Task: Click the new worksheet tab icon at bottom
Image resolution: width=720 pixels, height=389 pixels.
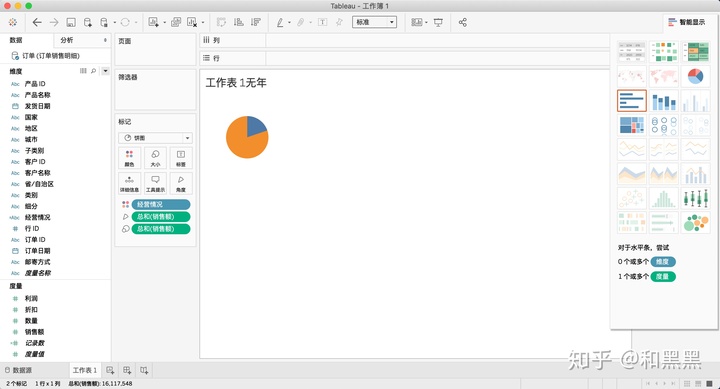Action: (110, 370)
